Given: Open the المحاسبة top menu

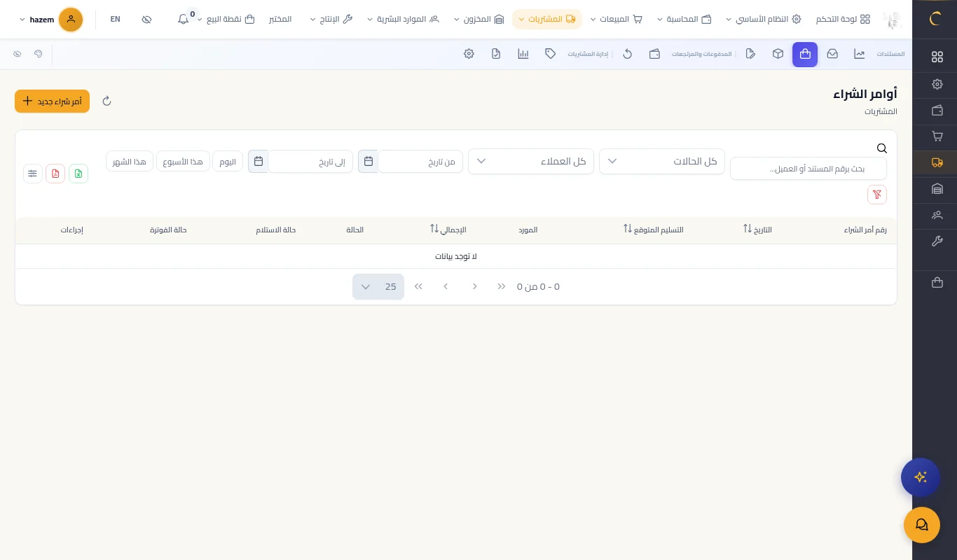Looking at the screenshot, I should tap(684, 20).
